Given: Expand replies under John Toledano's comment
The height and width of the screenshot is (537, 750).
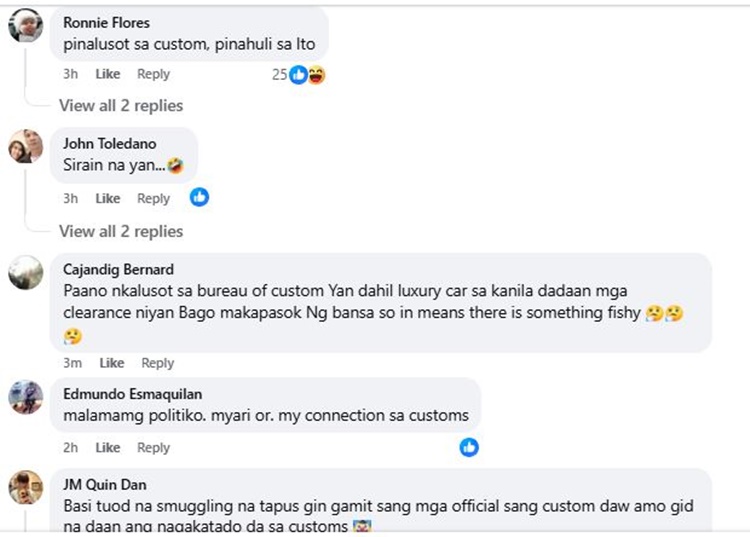Looking at the screenshot, I should [x=121, y=231].
